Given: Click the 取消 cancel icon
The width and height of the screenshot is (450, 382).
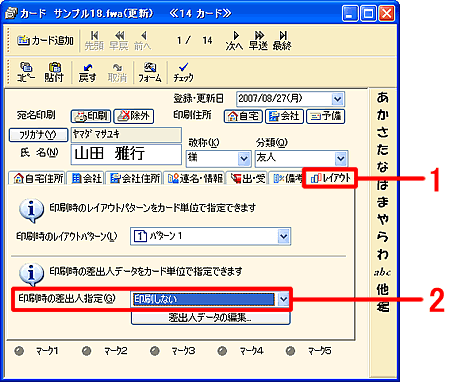Looking at the screenshot, I should [x=117, y=72].
